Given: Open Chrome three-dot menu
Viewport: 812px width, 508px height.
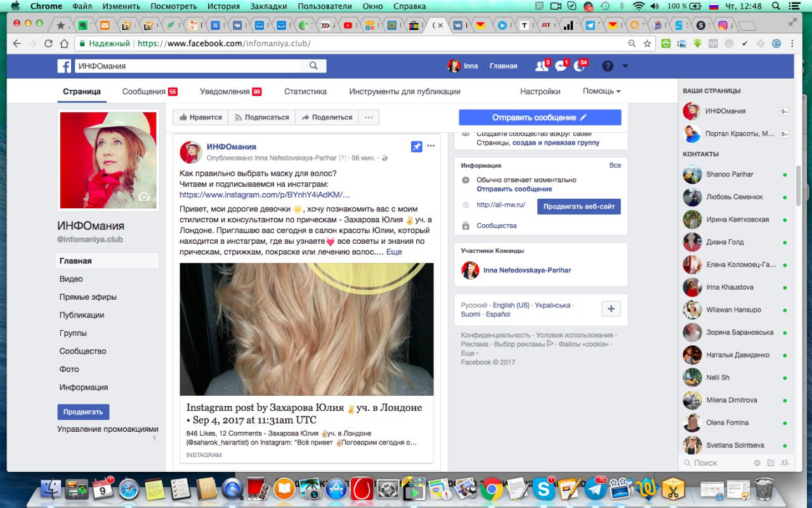Looking at the screenshot, I should 793,44.
